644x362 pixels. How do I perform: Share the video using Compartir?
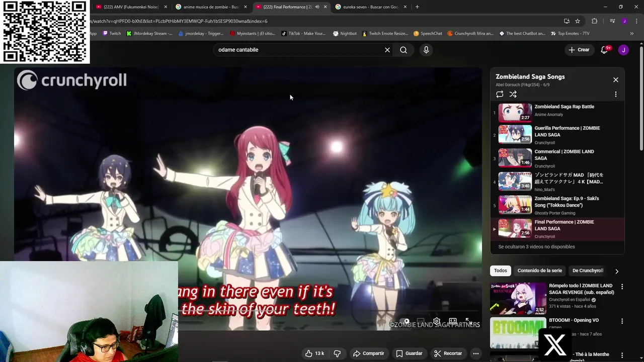click(x=369, y=353)
